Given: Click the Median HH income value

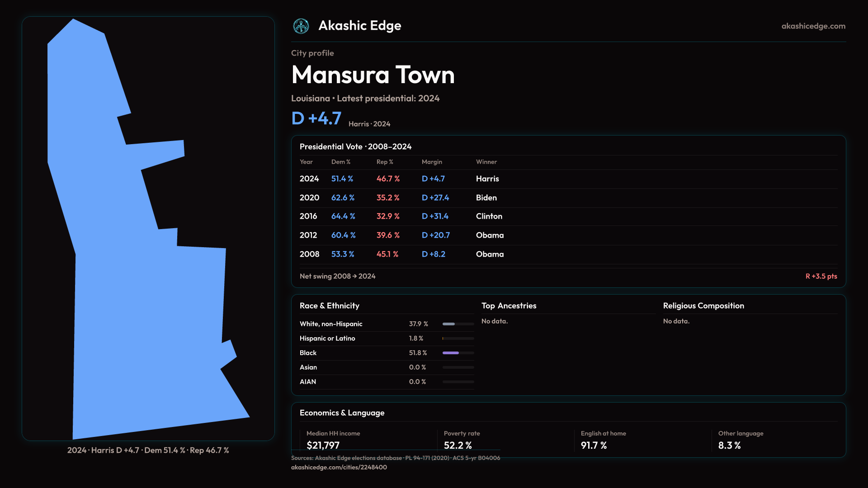Looking at the screenshot, I should pyautogui.click(x=323, y=446).
